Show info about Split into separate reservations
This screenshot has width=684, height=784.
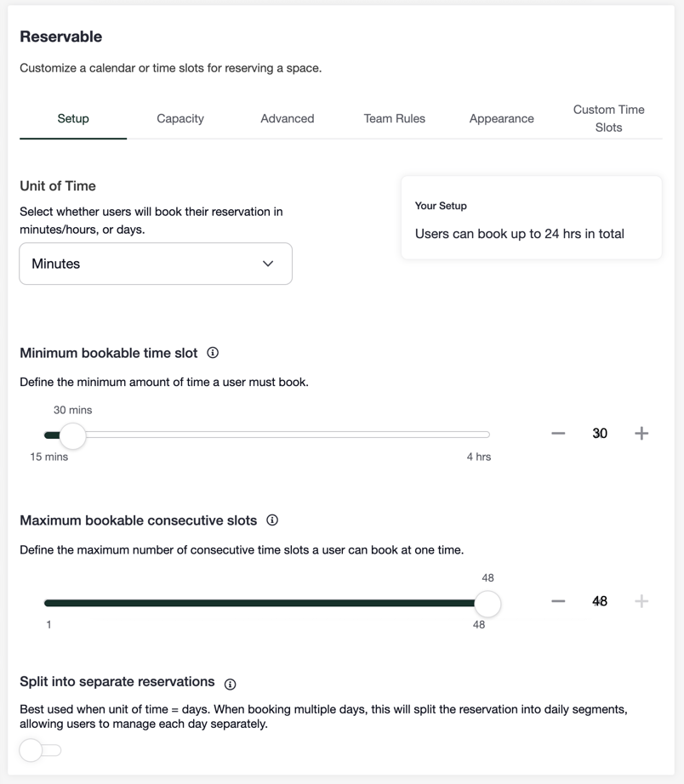231,685
